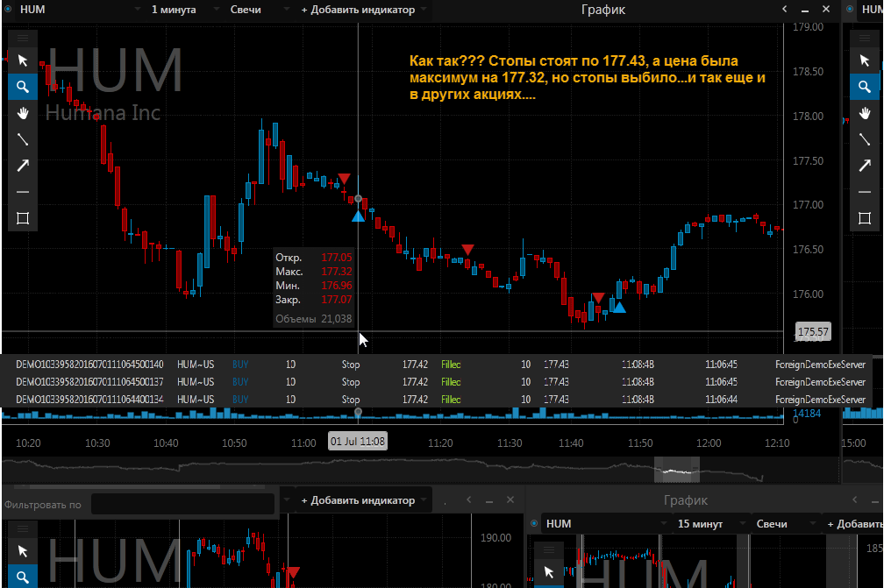Screen dimensions: 884x588
Task: Click the 175.57 current price label
Action: pyautogui.click(x=813, y=332)
